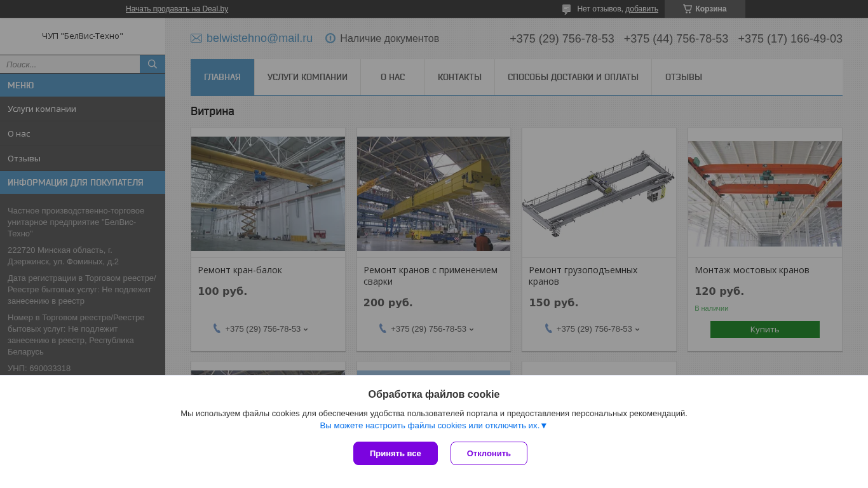Select Услуги компании in the sidebar menu

(83, 109)
